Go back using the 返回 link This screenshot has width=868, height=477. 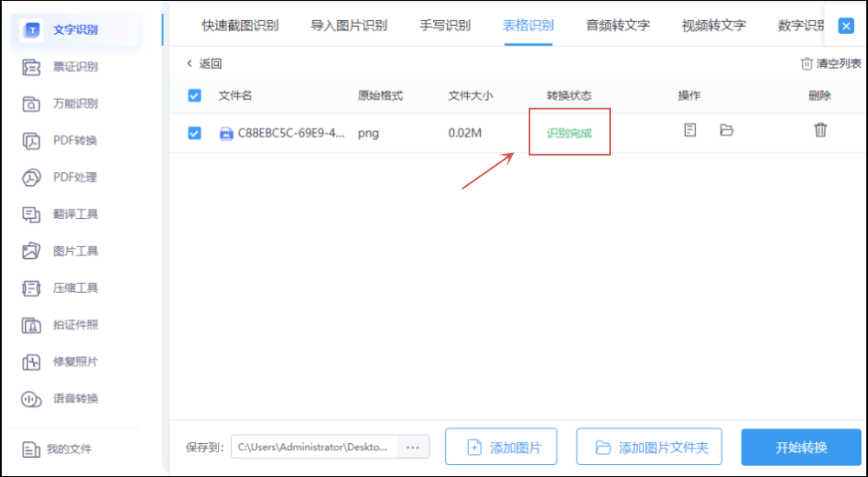click(x=204, y=63)
